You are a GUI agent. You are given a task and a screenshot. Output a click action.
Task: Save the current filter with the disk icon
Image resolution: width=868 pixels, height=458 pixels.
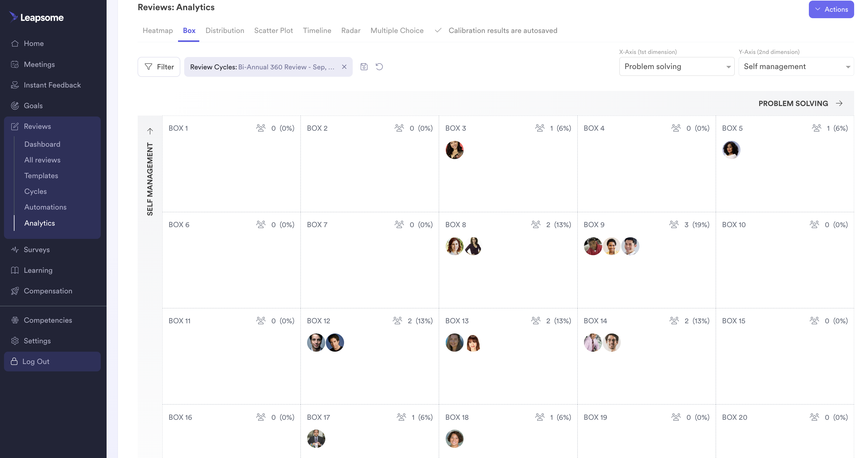click(x=364, y=67)
